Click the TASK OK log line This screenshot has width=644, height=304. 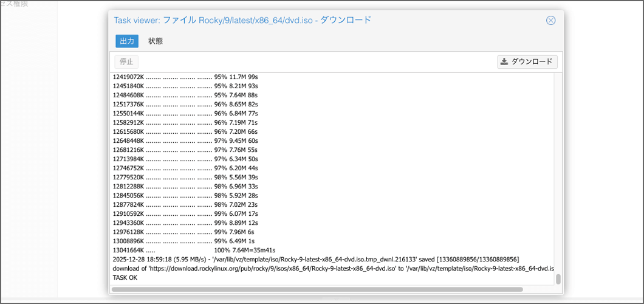tap(125, 277)
